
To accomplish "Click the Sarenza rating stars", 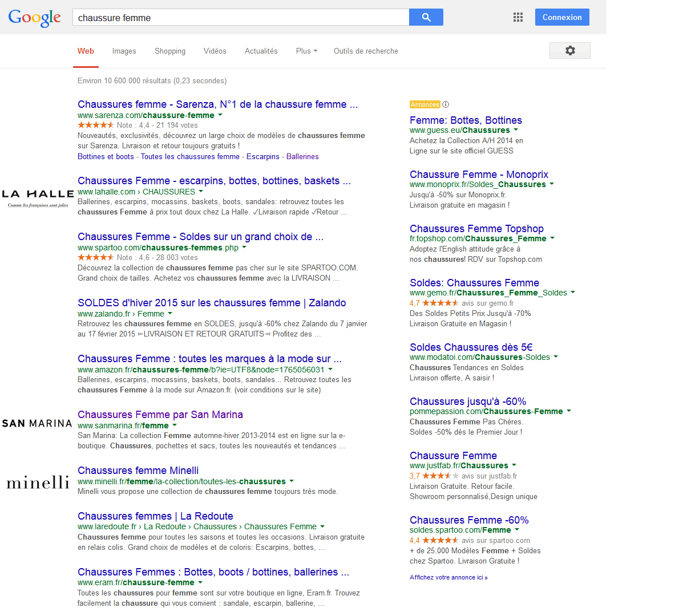I will tap(95, 125).
